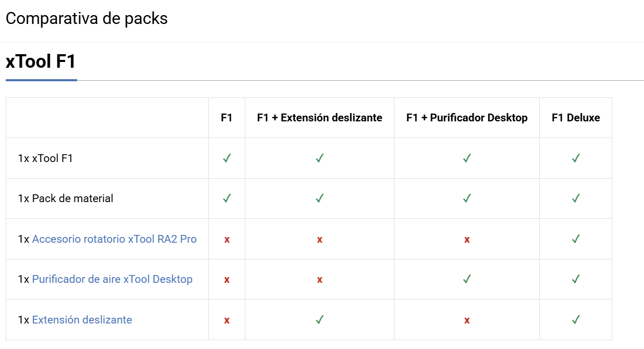Open the Purificador de aire xTool Desktop link
Screen dimensions: 644x349
[x=112, y=279]
